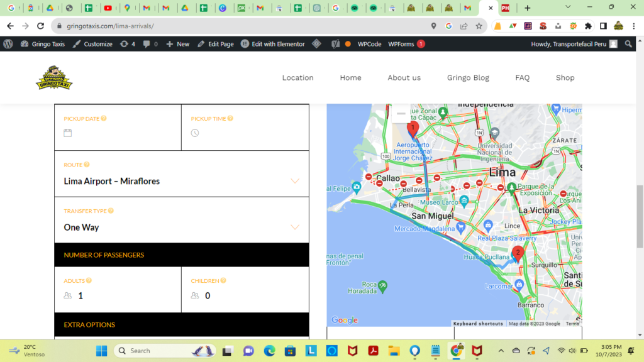The height and width of the screenshot is (362, 644).
Task: Open comments with 0 pending
Action: 150,44
